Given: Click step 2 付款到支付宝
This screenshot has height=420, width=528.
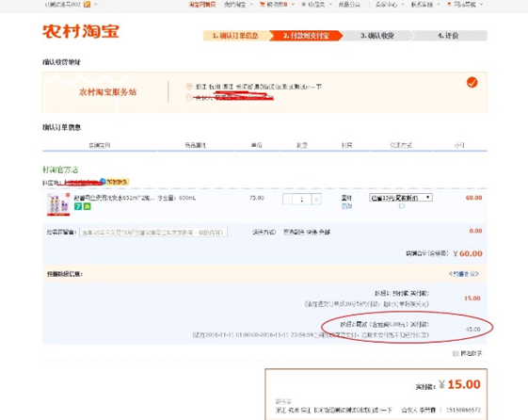Looking at the screenshot, I should tap(306, 36).
